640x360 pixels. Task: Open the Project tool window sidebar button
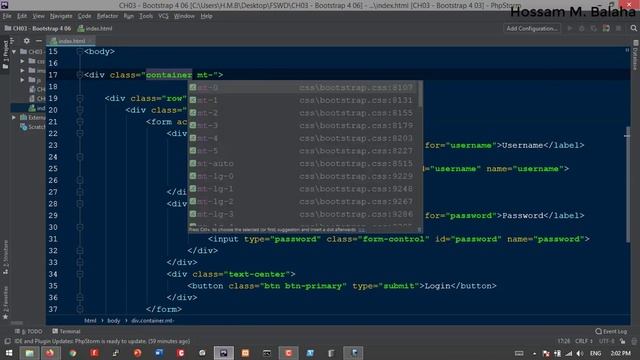(x=5, y=54)
